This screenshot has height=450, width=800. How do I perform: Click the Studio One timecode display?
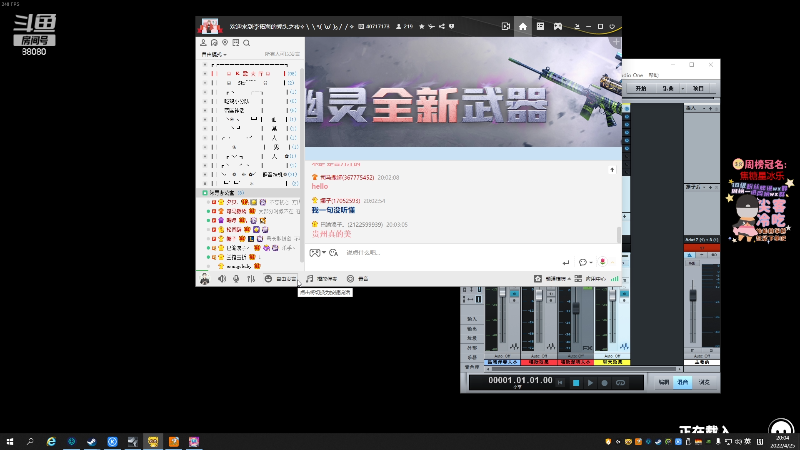coord(520,381)
